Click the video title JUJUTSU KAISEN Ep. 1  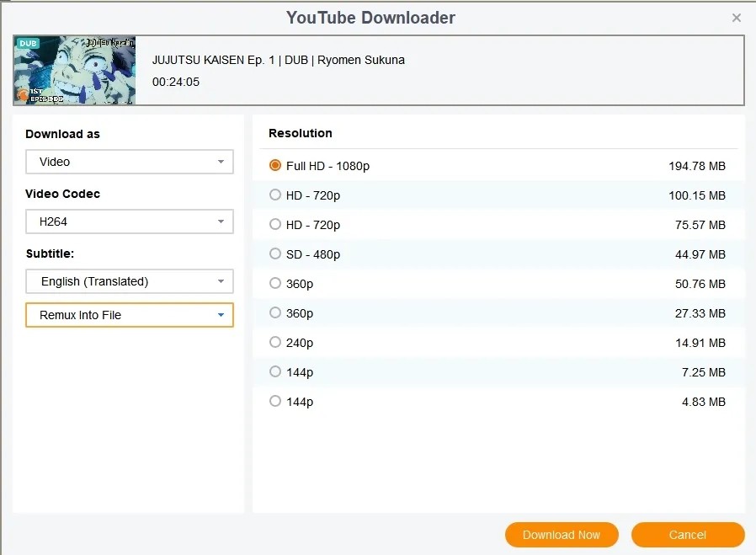click(278, 61)
